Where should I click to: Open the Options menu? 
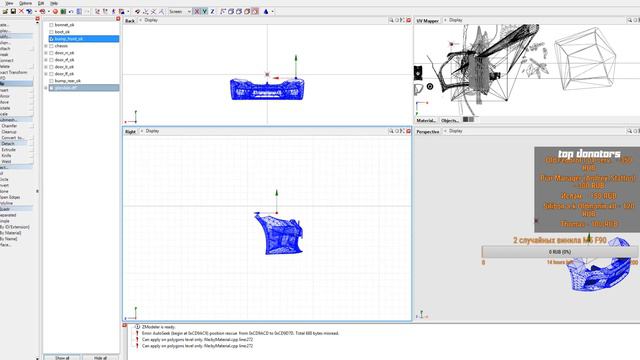25,3
